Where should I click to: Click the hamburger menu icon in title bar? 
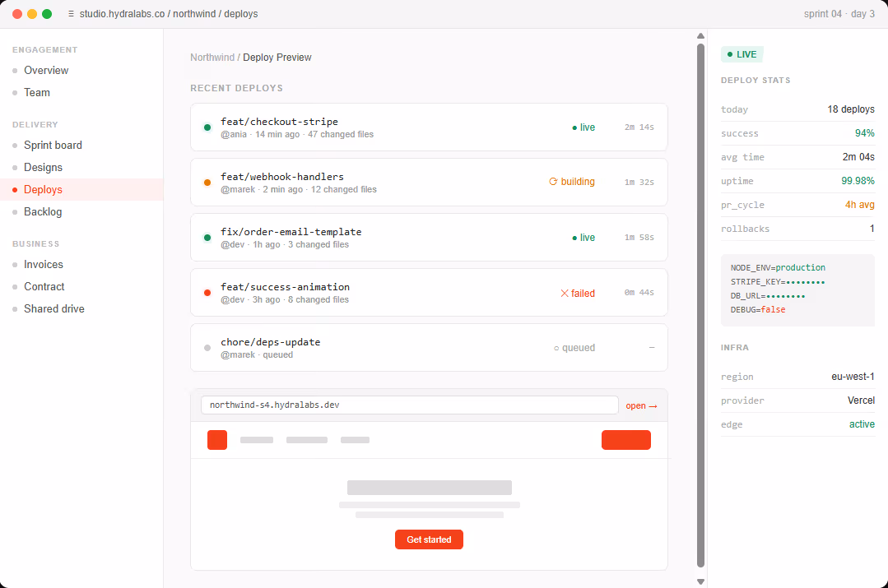71,14
